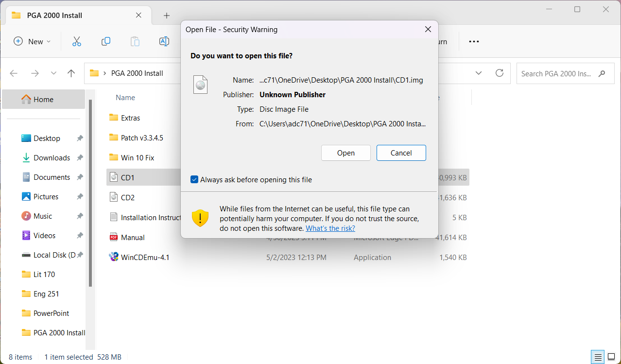
Task: Select the Manual PDF file icon
Action: (x=114, y=237)
